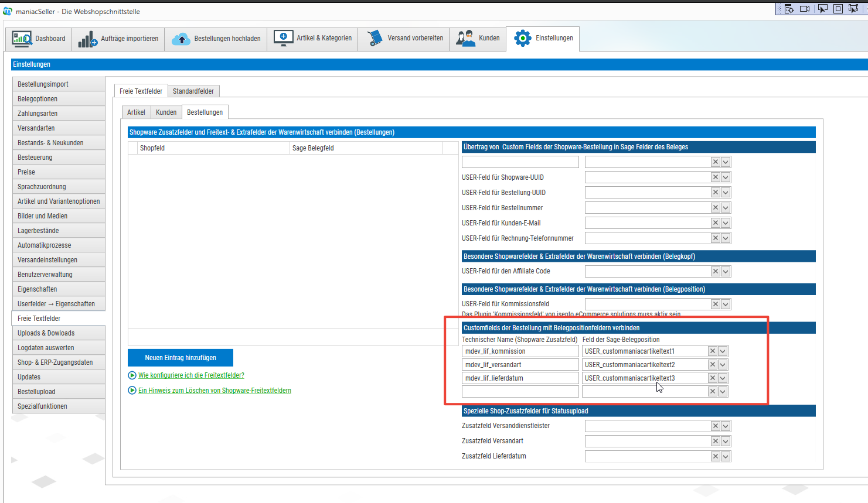Image resolution: width=868 pixels, height=503 pixels.
Task: Open the Affiliate Code field dropdown
Action: 726,272
